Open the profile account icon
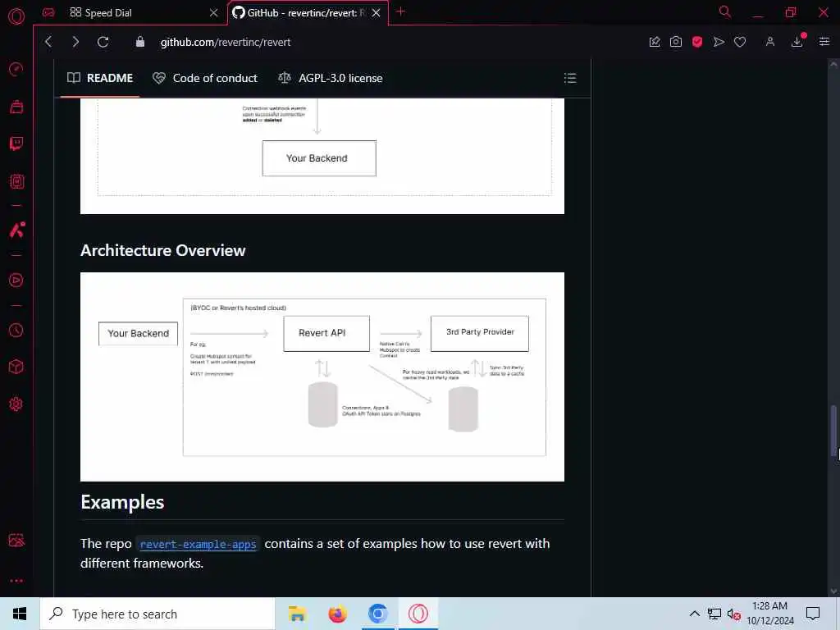The width and height of the screenshot is (840, 630). (x=769, y=42)
